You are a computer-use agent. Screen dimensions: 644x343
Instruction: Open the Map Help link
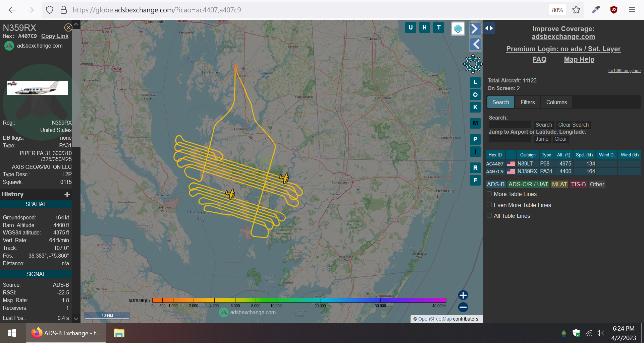click(x=579, y=59)
